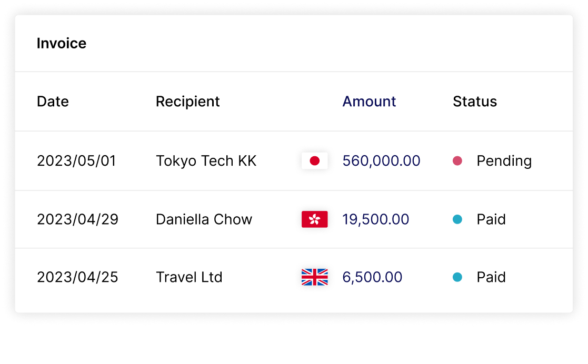Click the Hong Kong flag icon
Image resolution: width=588 pixels, height=364 pixels.
point(314,219)
